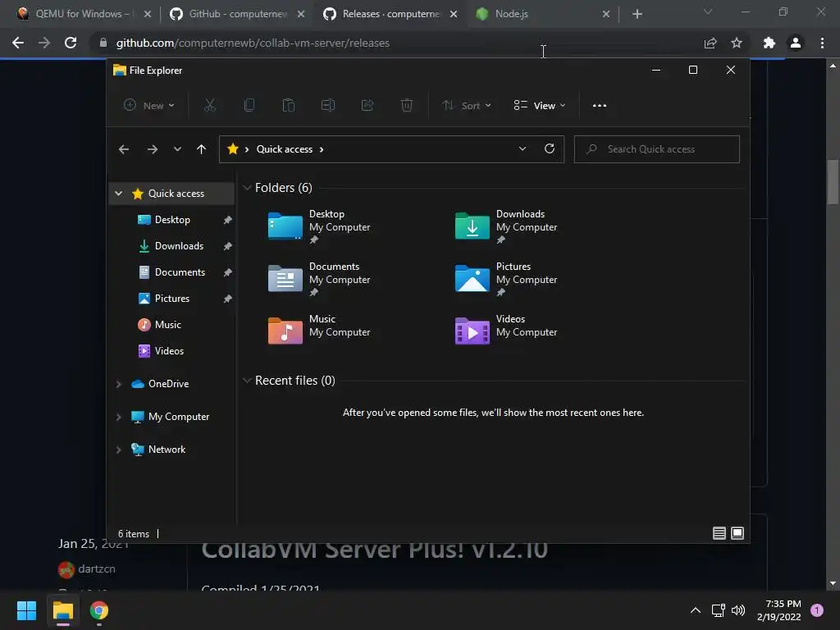
Task: Expand My Computer in navigation pane
Action: coord(119,417)
